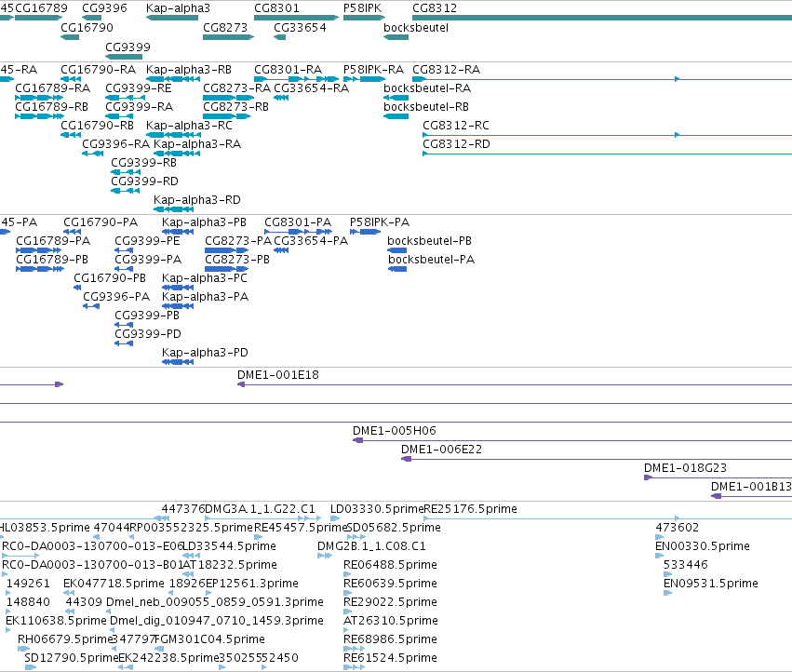Click the CG8312-RC transcript label
The height and width of the screenshot is (672, 792).
pos(456,126)
